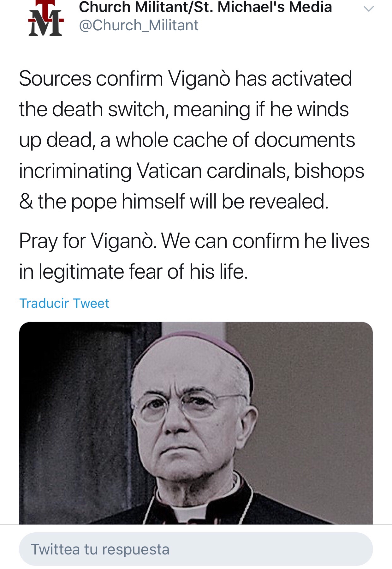Click the "Traducir Tweet" link

coord(64,303)
